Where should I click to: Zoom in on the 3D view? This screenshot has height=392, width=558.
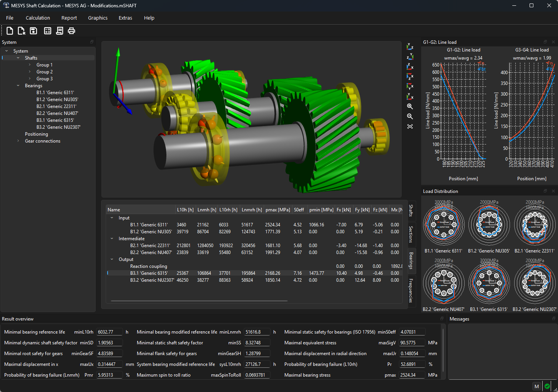click(x=410, y=106)
